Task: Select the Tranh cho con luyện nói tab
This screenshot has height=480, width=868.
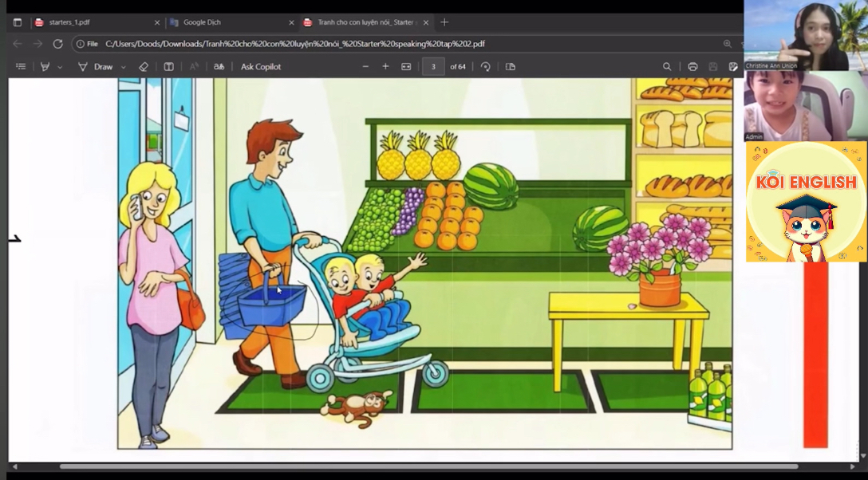Action: (365, 22)
